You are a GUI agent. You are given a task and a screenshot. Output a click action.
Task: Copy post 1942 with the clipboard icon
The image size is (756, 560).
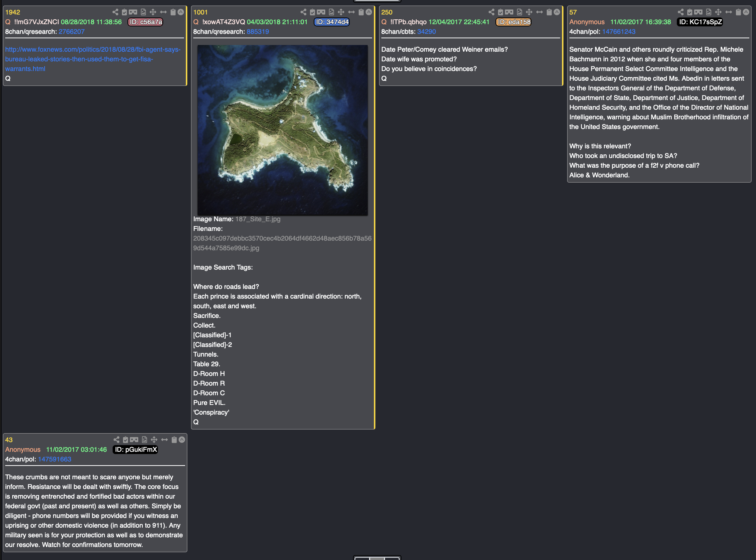(x=173, y=12)
